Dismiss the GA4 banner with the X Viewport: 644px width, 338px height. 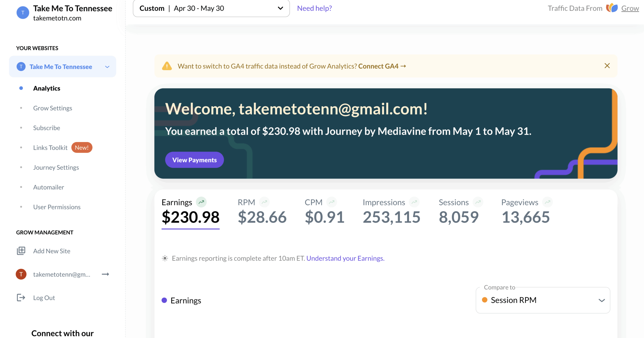click(x=607, y=66)
